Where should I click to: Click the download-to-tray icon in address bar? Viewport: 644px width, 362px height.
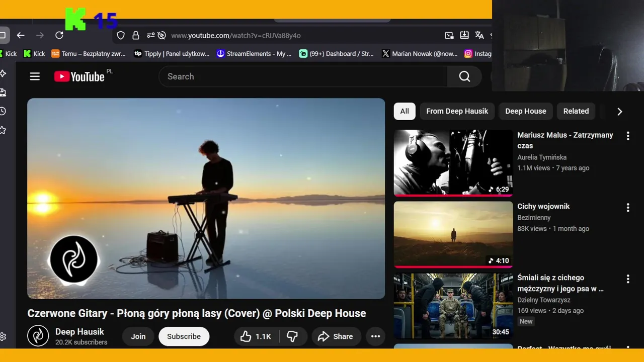point(464,35)
